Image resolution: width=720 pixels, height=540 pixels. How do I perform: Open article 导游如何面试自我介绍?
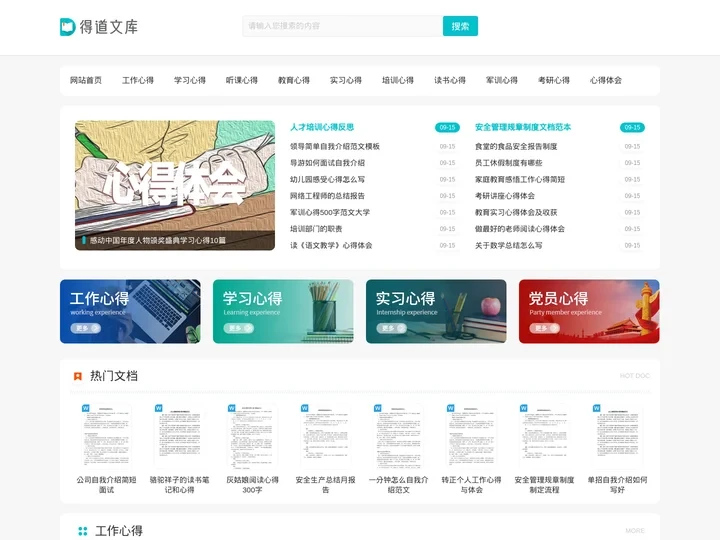tap(327, 163)
